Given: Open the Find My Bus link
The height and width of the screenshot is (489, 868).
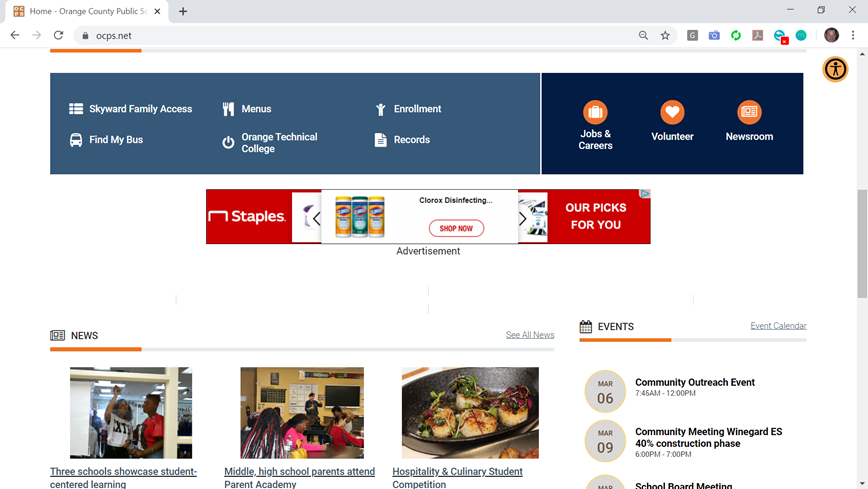Looking at the screenshot, I should pos(116,140).
